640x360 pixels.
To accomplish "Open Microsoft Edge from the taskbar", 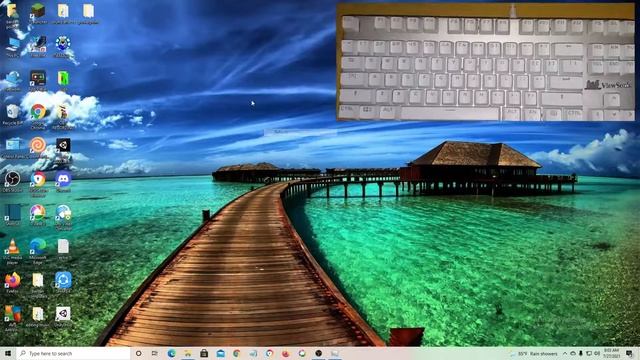I will pyautogui.click(x=171, y=353).
